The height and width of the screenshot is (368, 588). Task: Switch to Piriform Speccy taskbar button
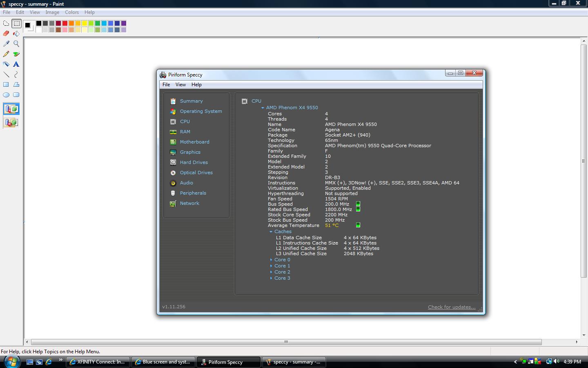click(x=229, y=362)
